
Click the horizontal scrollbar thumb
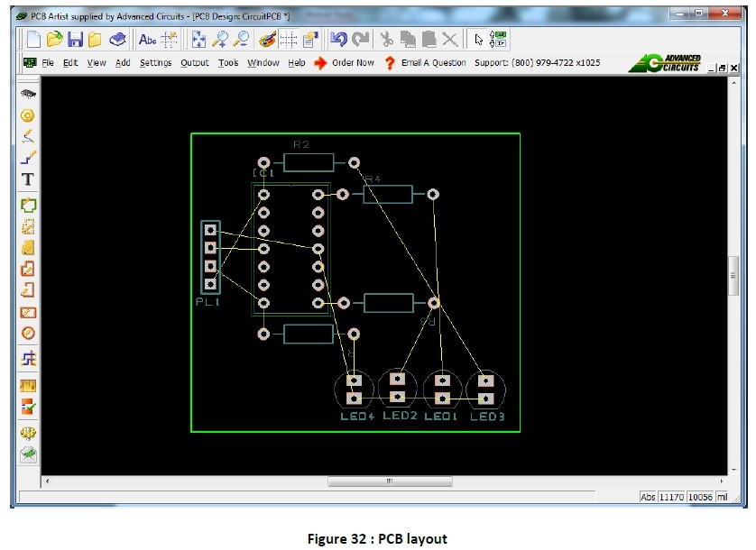389,481
